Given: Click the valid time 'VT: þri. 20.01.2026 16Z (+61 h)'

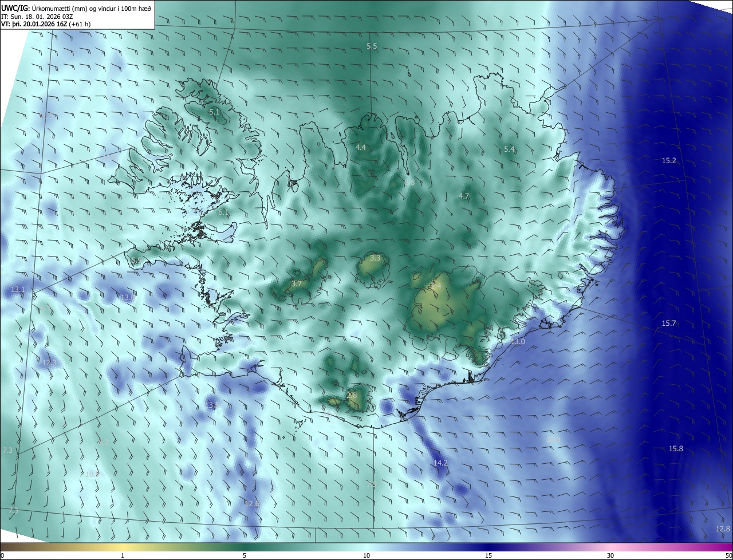Looking at the screenshot, I should (46, 24).
